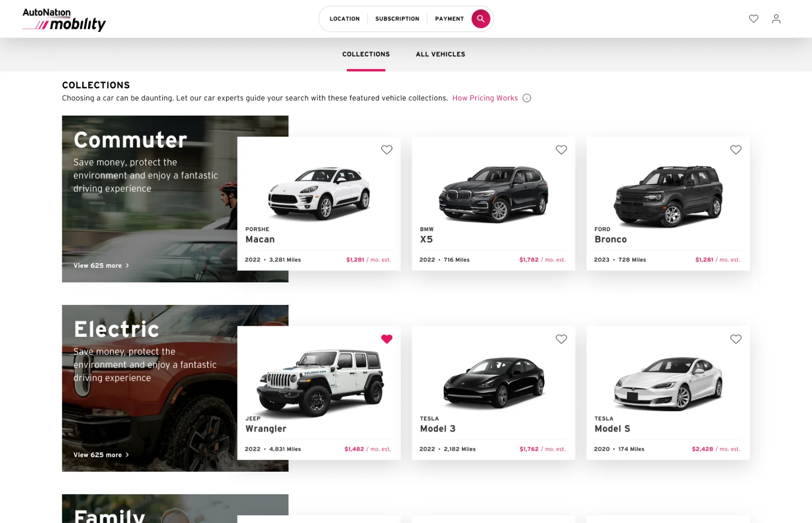Open the favorites heart in the header

(753, 19)
